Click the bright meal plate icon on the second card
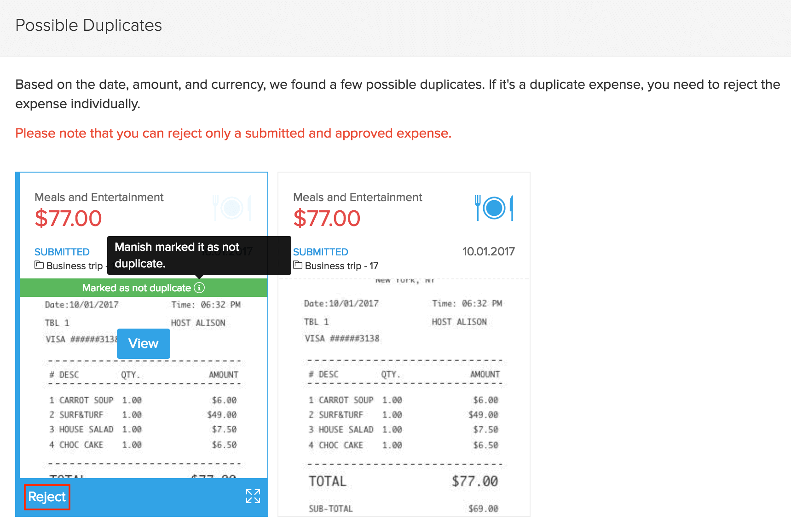The width and height of the screenshot is (791, 532). 494,208
